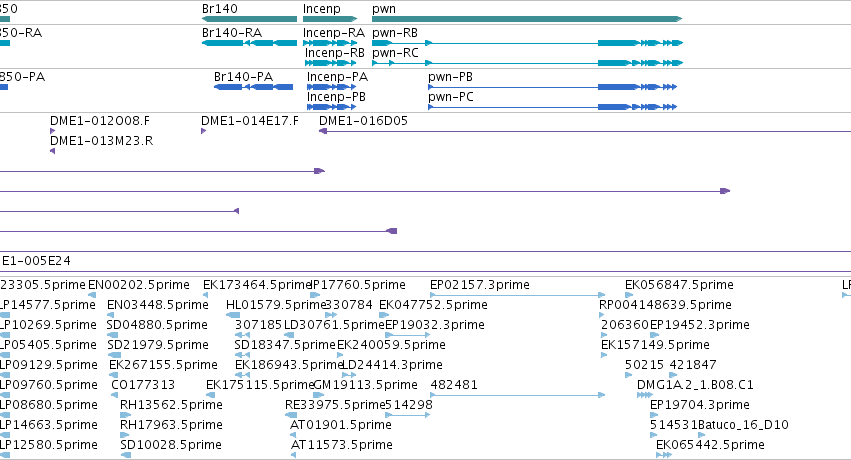Viewport: 851px width, 460px height.
Task: Click the Br140-RA transcript glyph
Action: point(250,43)
